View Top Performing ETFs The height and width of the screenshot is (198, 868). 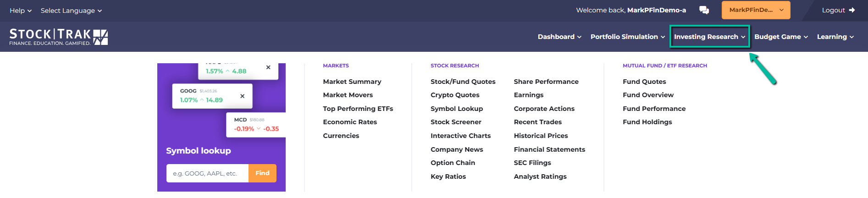pyautogui.click(x=358, y=109)
